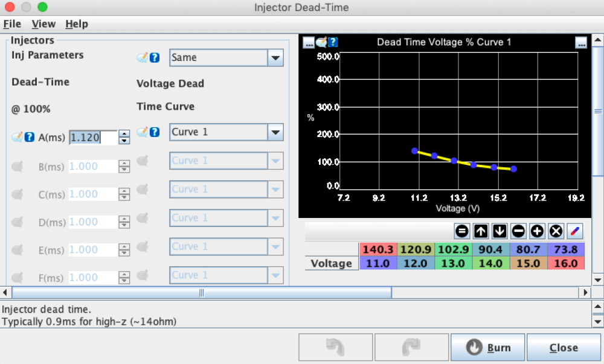Viewport: 604px width, 364px height.
Task: Open help for Dead-Time A(ms)
Action: (x=29, y=137)
